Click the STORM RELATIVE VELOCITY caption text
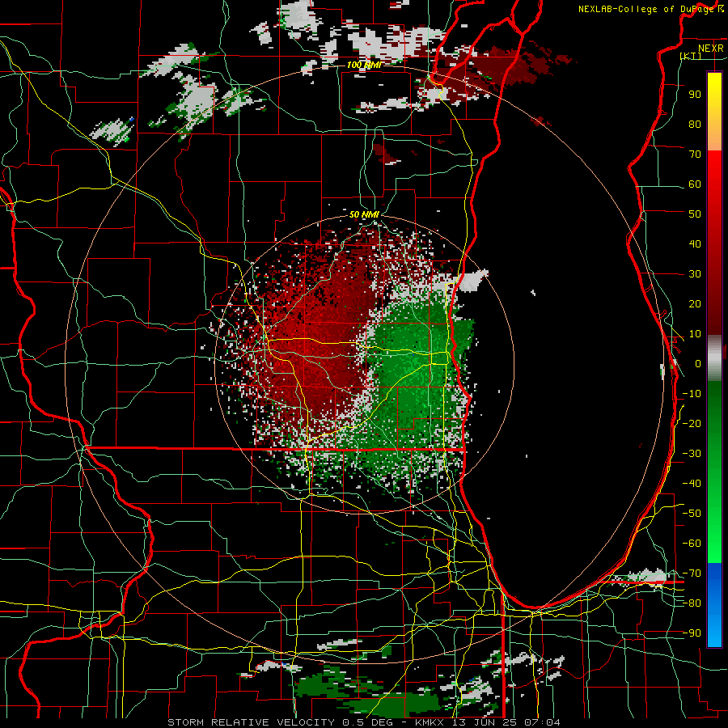728x728 pixels. tap(253, 722)
